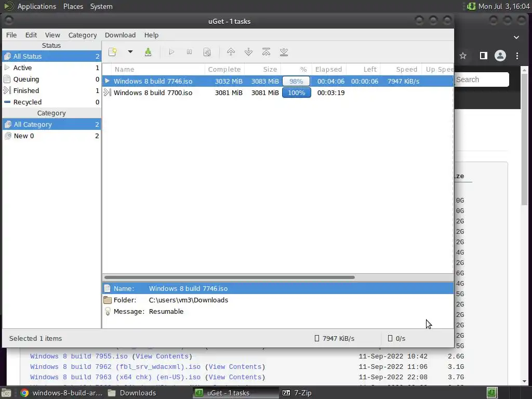Click the 100% progress bar
The image size is (532, 399).
coord(296,92)
